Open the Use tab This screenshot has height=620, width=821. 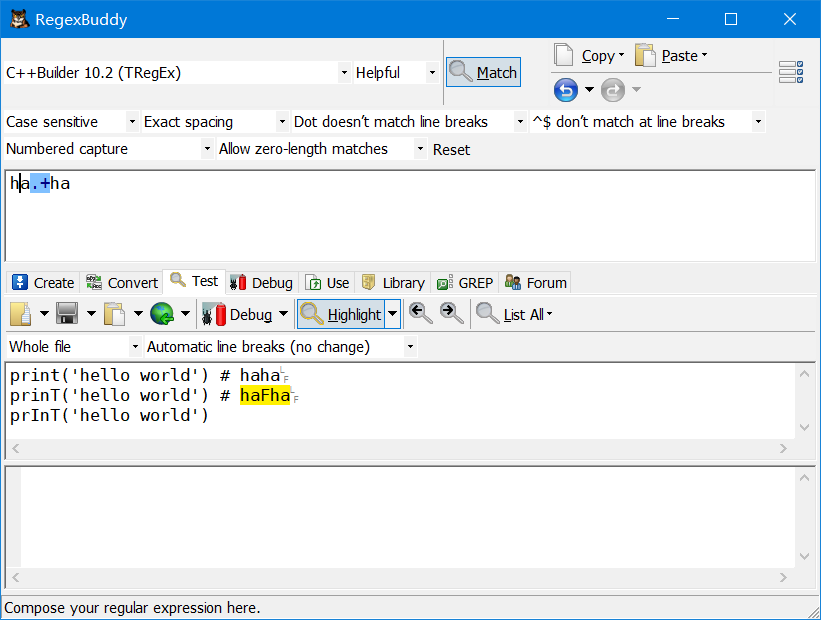pos(327,283)
